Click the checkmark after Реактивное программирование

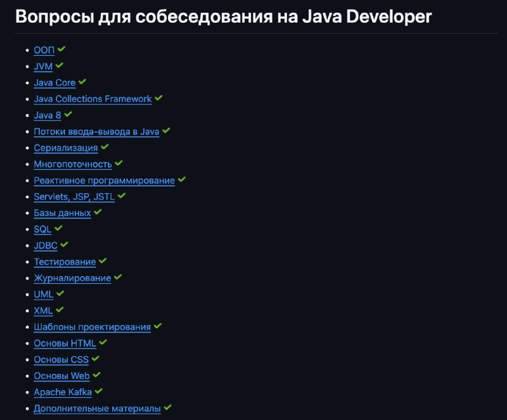182,179
